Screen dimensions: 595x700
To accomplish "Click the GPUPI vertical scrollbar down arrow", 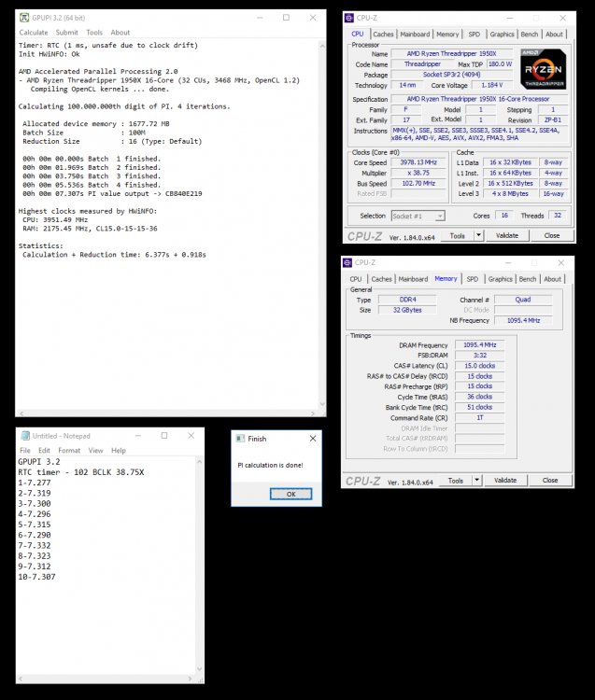I will [322, 404].
